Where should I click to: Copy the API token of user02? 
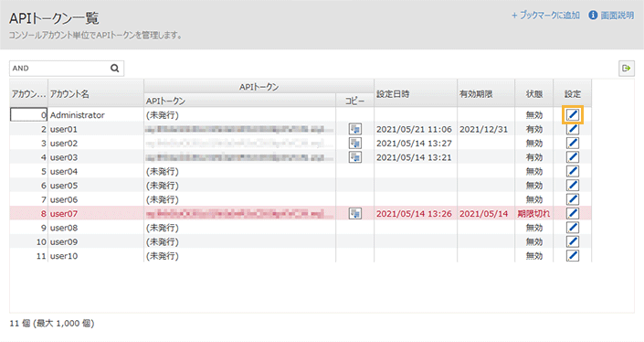tap(354, 143)
